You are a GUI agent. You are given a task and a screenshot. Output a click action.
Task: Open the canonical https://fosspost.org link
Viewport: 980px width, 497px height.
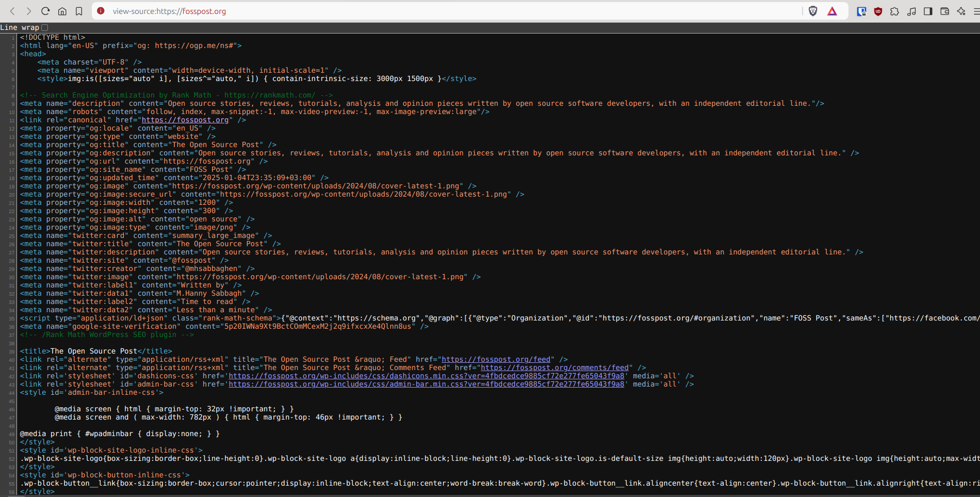coord(185,120)
